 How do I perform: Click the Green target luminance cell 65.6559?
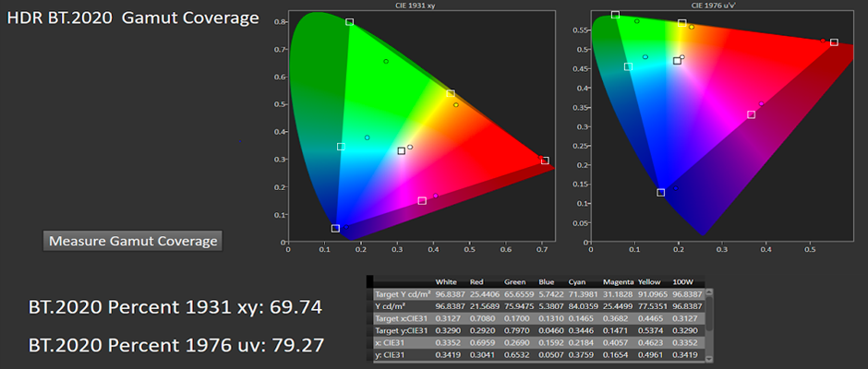coord(519,294)
